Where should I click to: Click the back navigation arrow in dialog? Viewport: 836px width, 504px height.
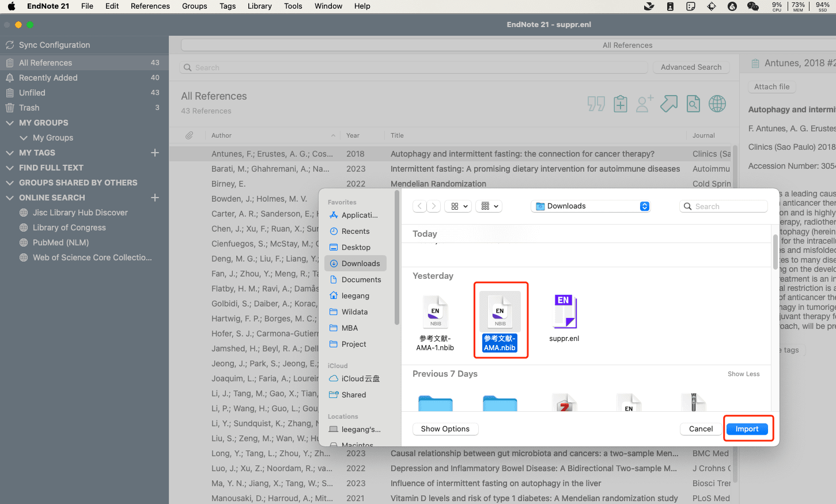click(420, 206)
